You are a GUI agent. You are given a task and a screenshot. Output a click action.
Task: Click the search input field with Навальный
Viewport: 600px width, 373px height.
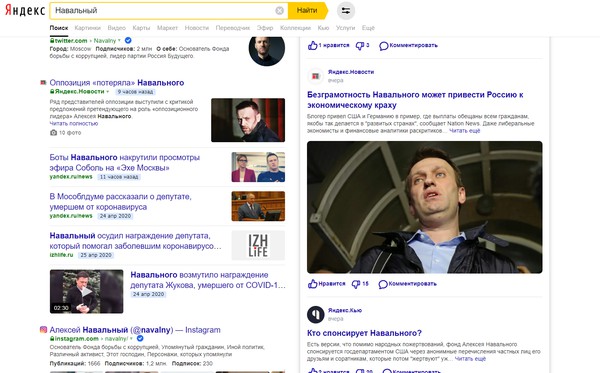pos(163,10)
